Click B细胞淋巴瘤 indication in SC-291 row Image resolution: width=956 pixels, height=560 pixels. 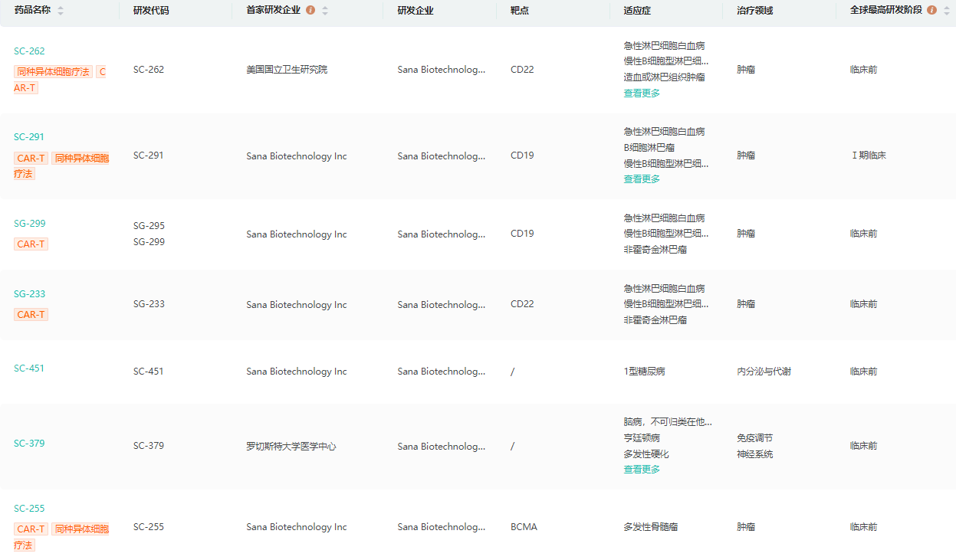tap(649, 148)
